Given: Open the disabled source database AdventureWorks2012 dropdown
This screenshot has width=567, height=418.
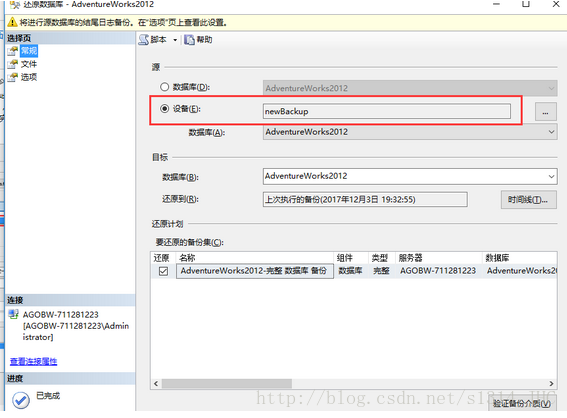Looking at the screenshot, I should 410,88.
